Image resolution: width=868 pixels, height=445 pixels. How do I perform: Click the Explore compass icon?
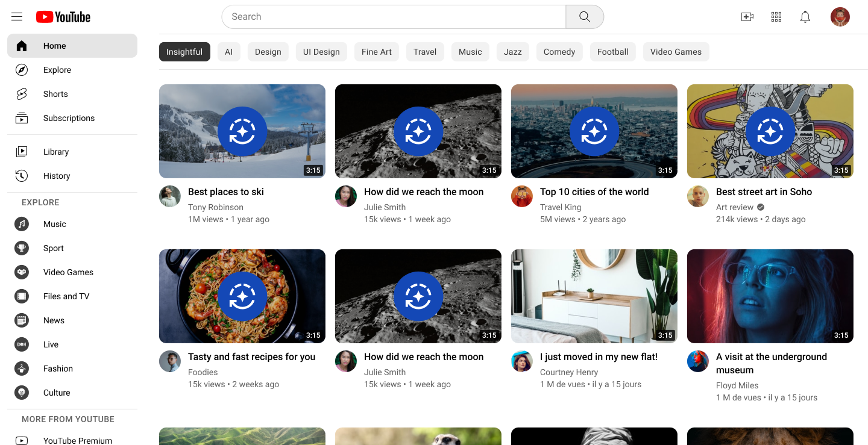22,70
